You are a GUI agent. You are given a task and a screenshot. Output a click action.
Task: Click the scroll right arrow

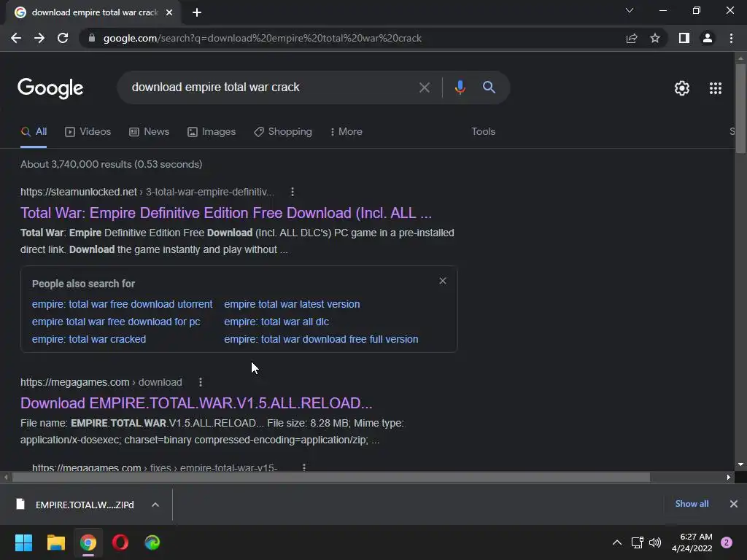(729, 477)
